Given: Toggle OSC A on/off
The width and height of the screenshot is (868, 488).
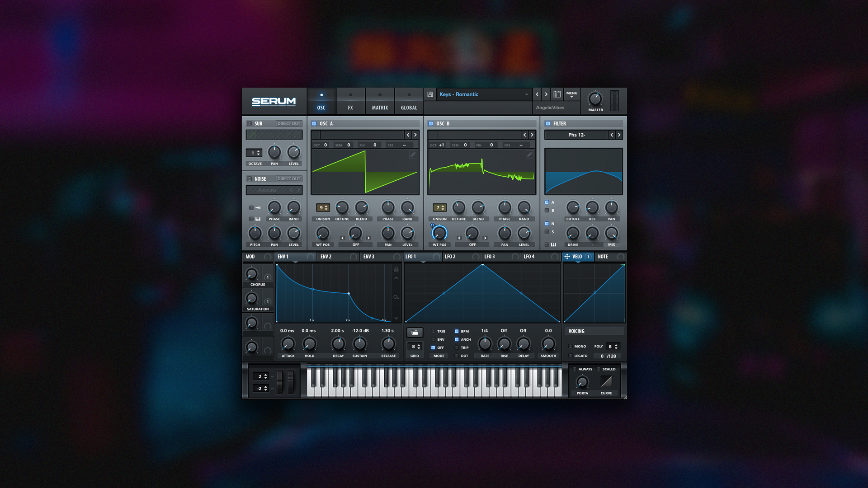Looking at the screenshot, I should (x=314, y=123).
